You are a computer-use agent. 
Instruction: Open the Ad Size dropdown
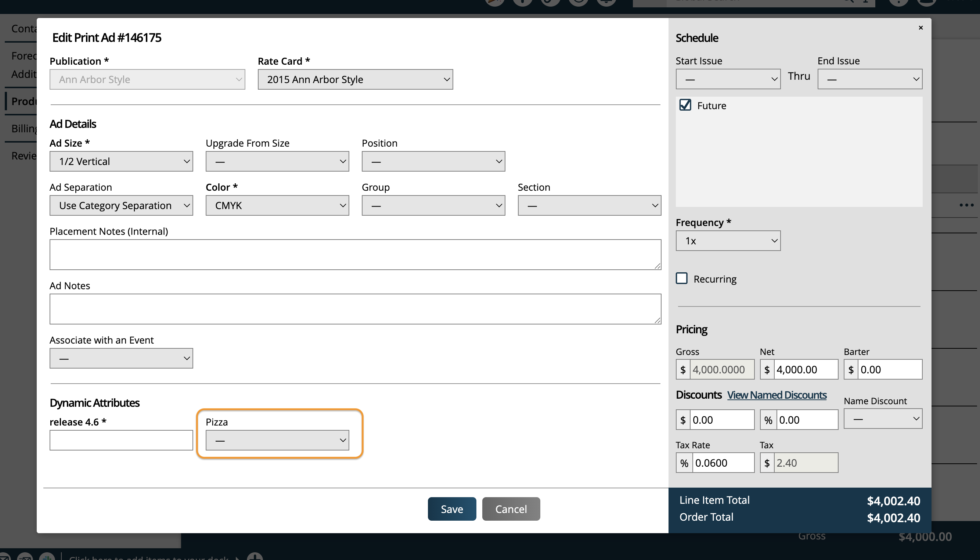coord(121,161)
